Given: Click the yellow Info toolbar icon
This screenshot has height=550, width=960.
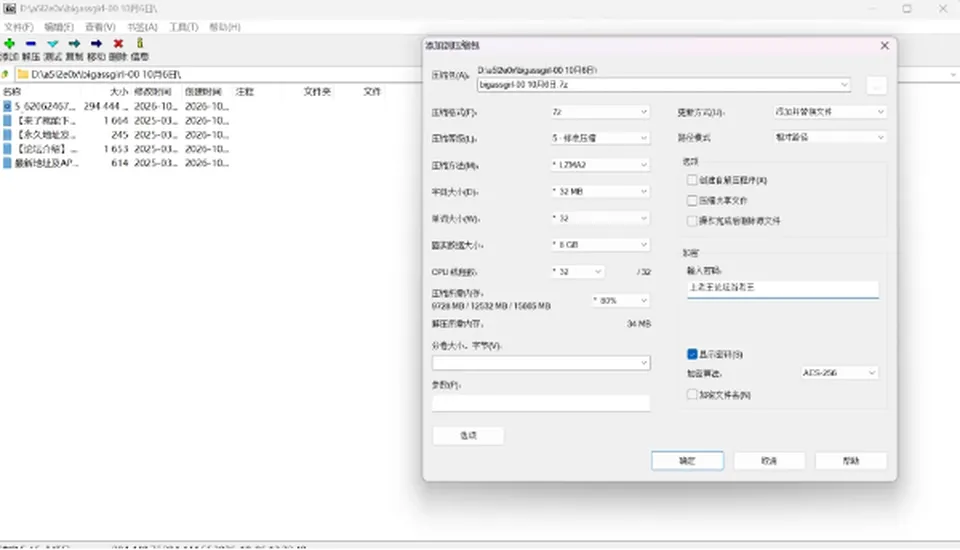Looking at the screenshot, I should tap(140, 43).
